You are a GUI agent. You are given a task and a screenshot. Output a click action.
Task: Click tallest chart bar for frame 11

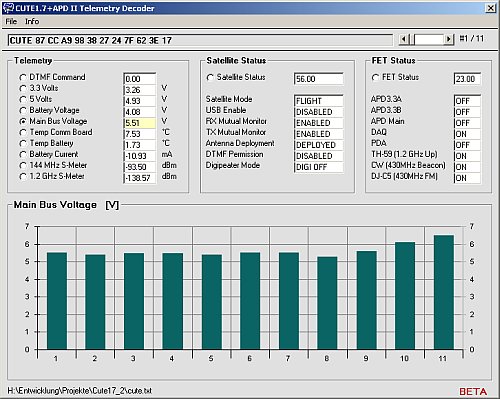444,292
